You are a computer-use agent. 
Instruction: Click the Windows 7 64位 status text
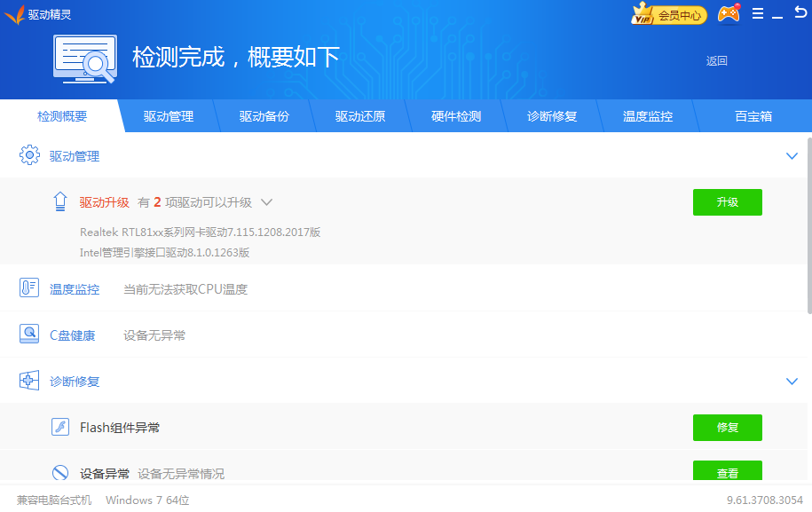147,500
